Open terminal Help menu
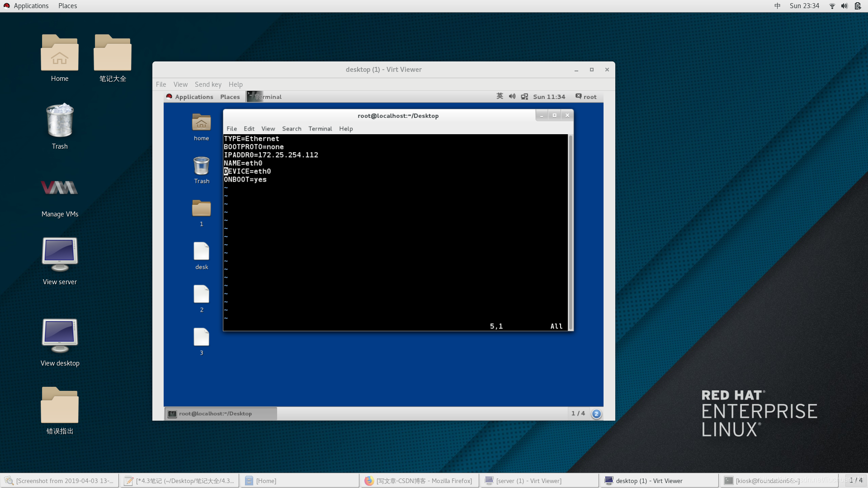 (x=346, y=129)
